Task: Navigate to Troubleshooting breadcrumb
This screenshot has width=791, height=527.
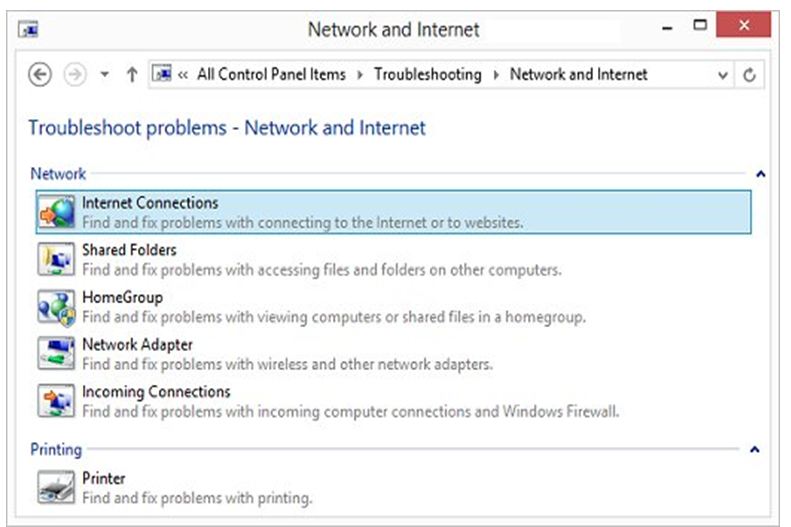Action: (427, 75)
